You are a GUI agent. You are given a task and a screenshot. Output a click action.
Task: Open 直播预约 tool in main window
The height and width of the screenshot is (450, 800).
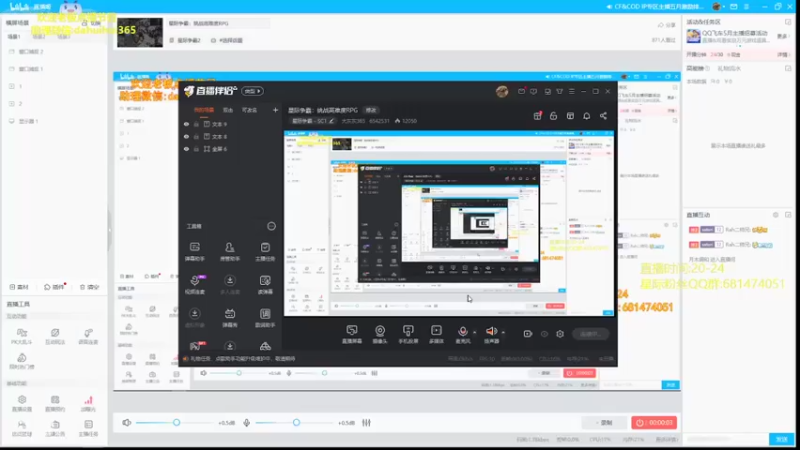point(55,404)
